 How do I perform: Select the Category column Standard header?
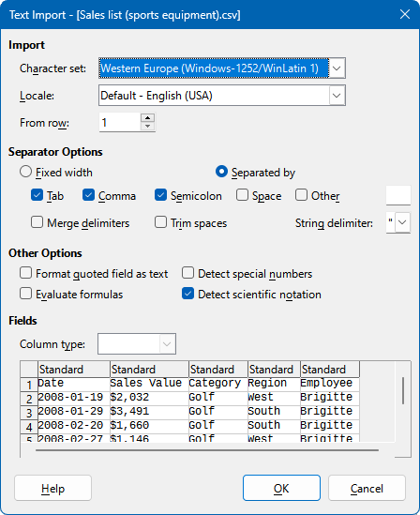point(218,370)
